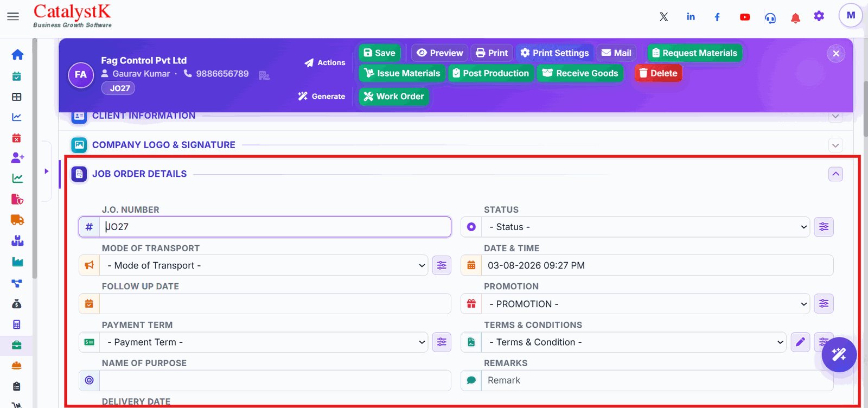Click the Follow Up Date field
The height and width of the screenshot is (408, 868).
tap(275, 304)
